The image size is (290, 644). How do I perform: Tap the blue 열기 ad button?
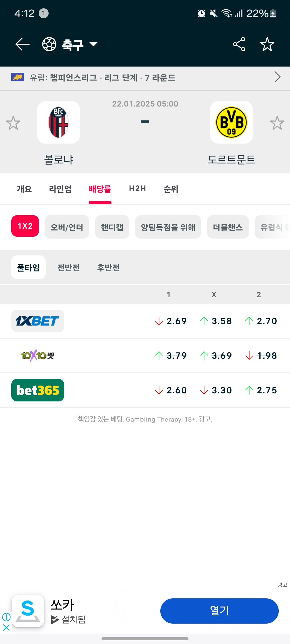[219, 611]
